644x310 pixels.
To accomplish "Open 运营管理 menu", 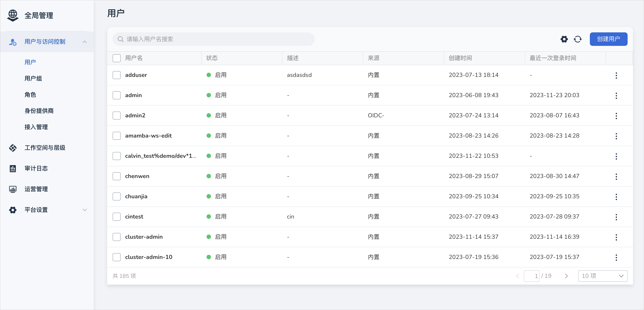I will 36,190.
